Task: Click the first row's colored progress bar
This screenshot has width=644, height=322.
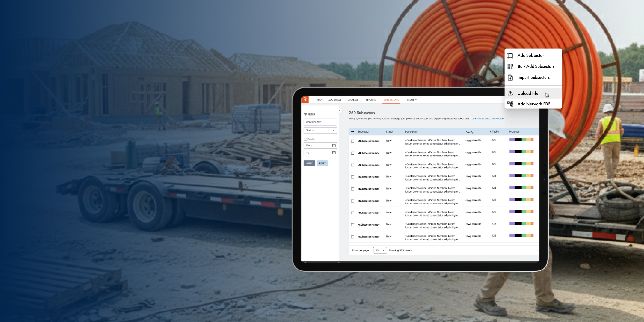Action: [521, 140]
